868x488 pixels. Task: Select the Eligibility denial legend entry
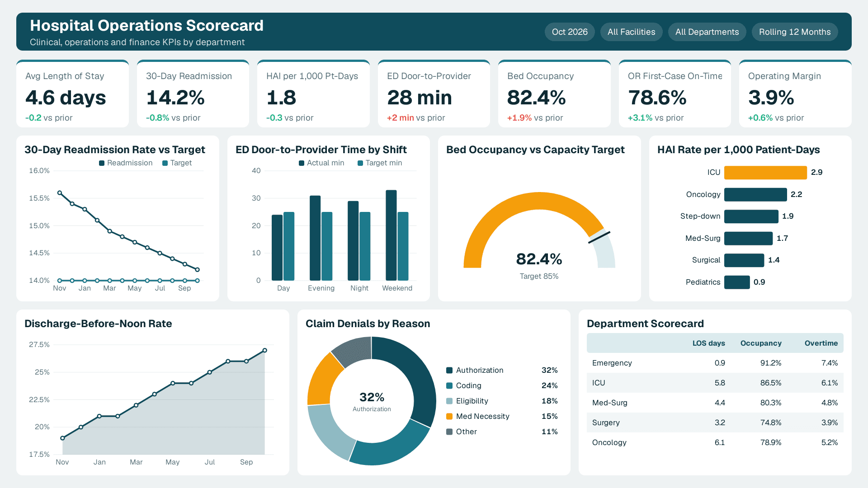[502, 401]
